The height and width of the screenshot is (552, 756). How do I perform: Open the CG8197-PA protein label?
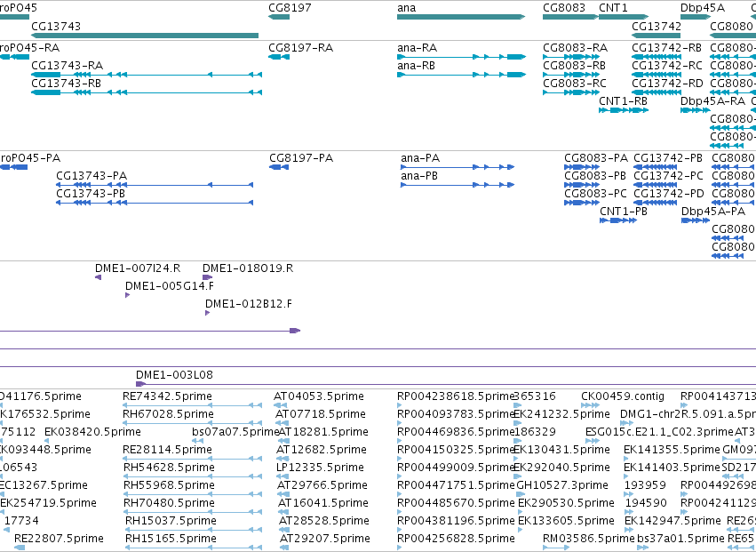click(x=301, y=158)
